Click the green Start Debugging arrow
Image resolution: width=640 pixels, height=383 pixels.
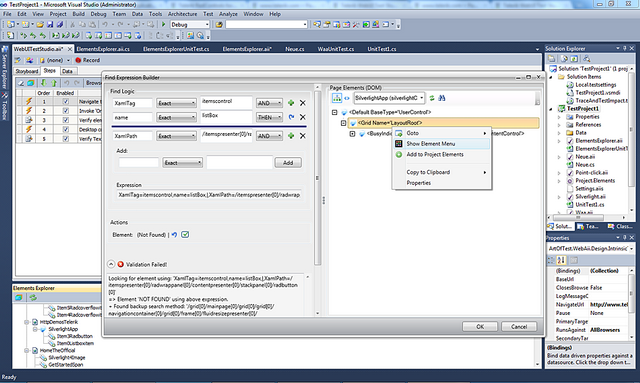pyautogui.click(x=164, y=24)
